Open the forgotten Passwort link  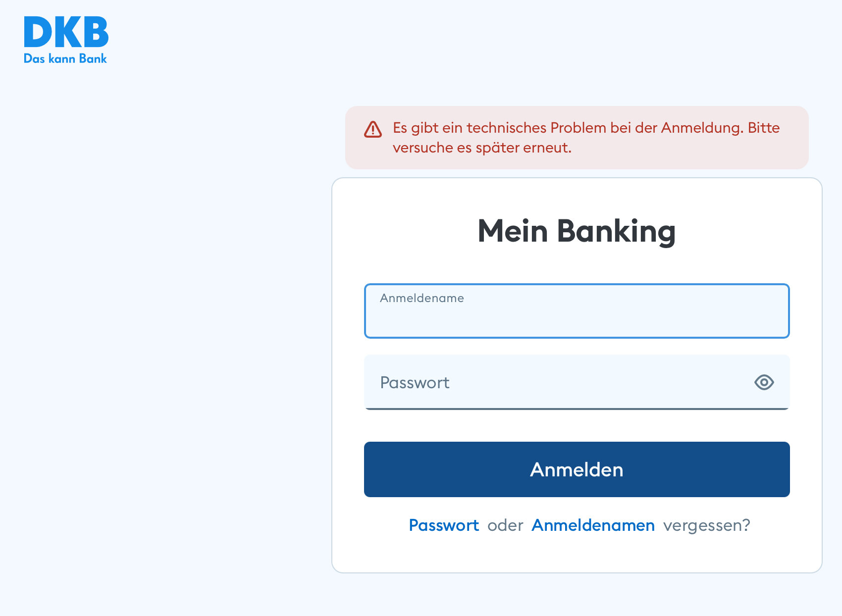pyautogui.click(x=444, y=525)
